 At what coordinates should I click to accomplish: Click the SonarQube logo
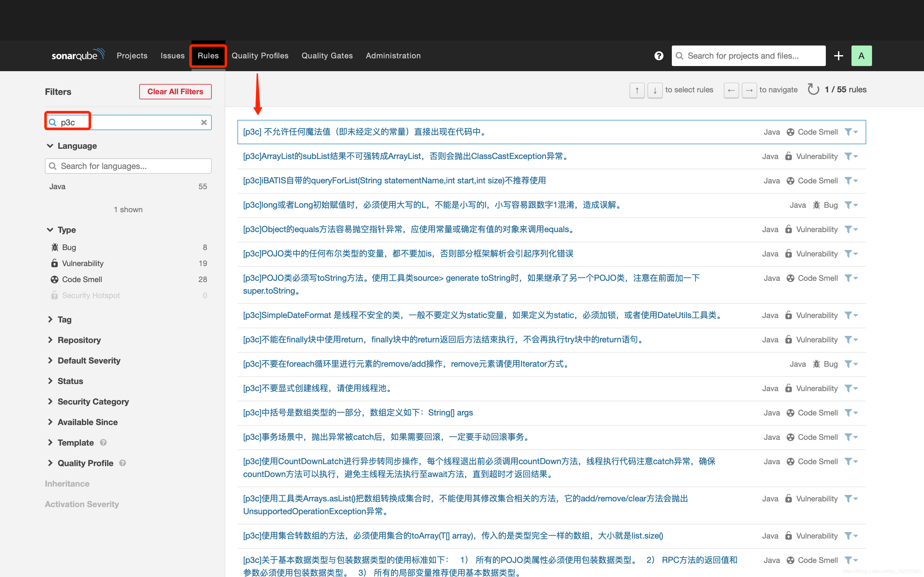tap(78, 55)
